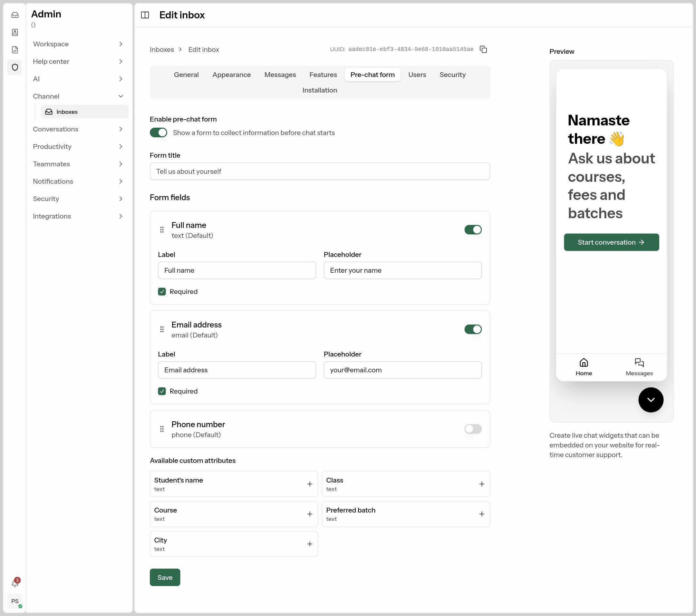Add the Course attribute with plus icon
The image size is (696, 616).
(x=310, y=514)
